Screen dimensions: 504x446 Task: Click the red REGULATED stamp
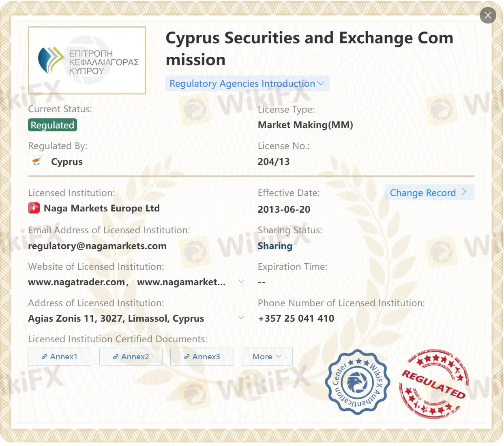point(434,384)
